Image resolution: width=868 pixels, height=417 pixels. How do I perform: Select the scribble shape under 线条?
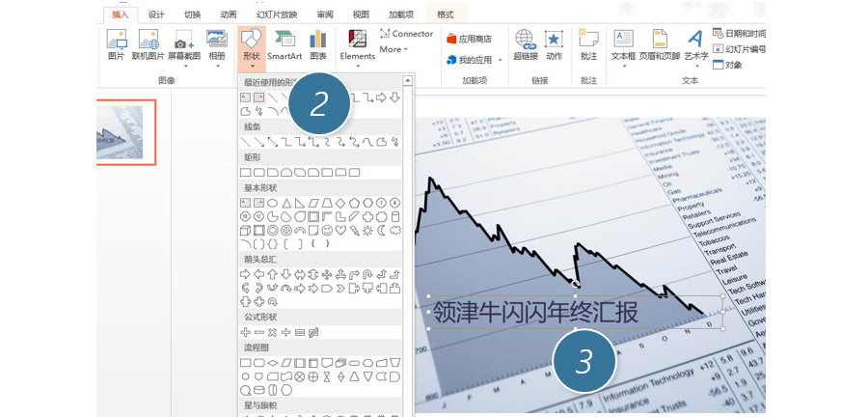[x=394, y=142]
